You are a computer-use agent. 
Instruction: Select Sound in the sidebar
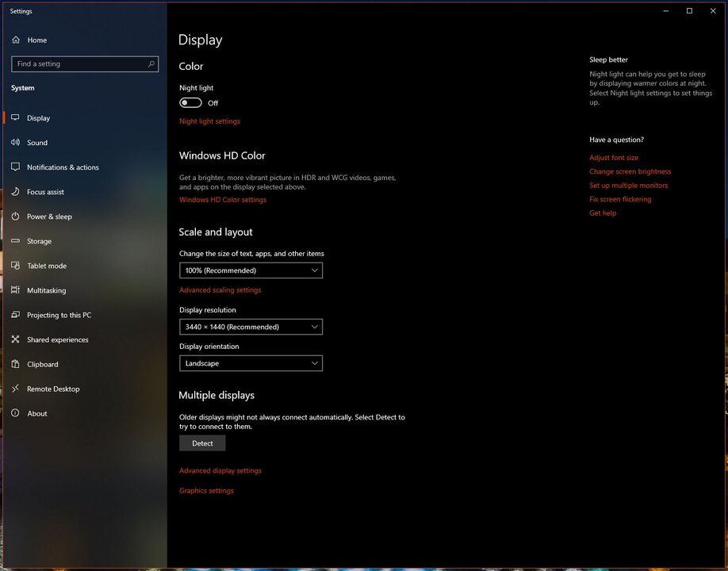(83, 143)
